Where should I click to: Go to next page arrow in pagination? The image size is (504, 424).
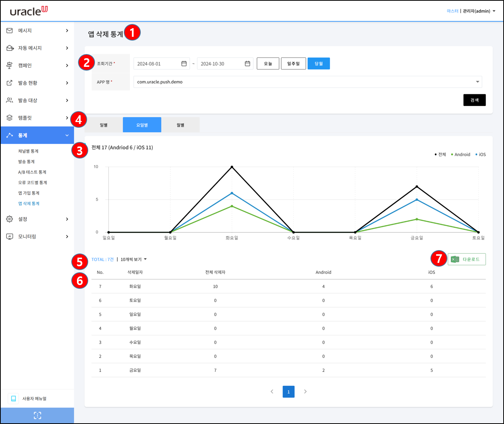click(x=305, y=391)
